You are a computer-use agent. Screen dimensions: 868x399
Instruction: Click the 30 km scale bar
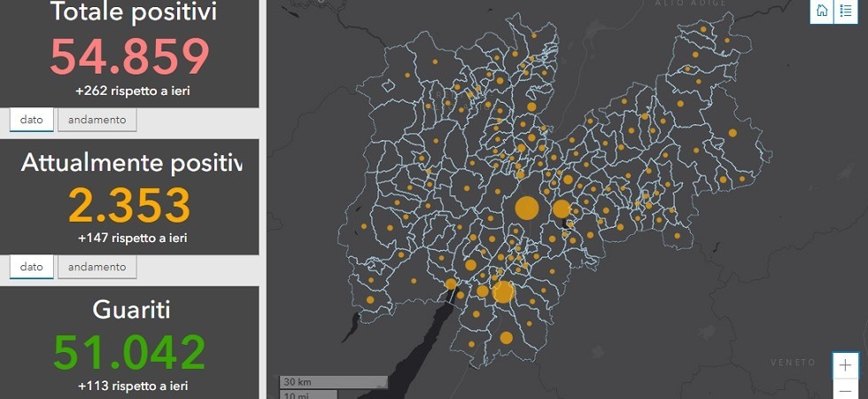point(332,381)
